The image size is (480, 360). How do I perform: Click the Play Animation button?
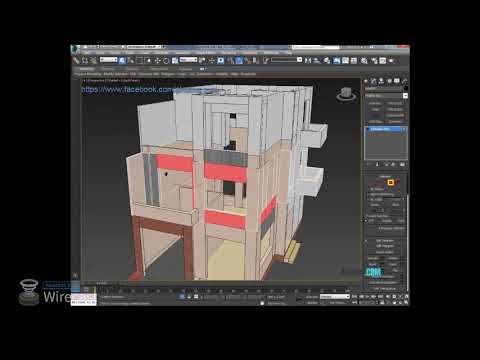pos(367,296)
